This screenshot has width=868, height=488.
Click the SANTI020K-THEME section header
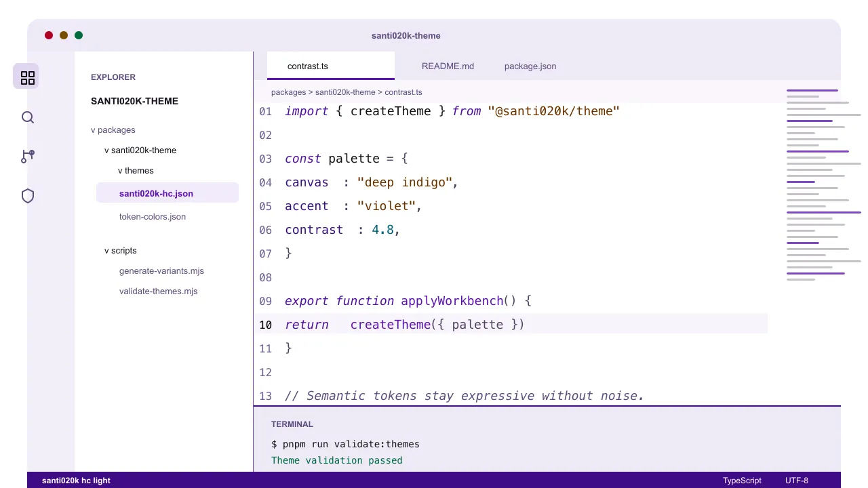click(x=134, y=101)
